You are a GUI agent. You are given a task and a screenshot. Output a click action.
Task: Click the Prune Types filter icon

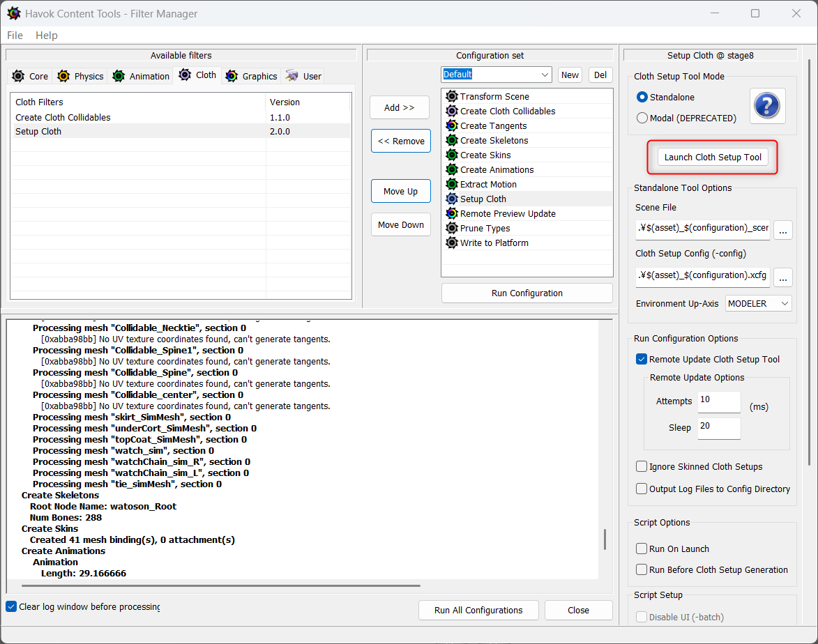pos(452,228)
